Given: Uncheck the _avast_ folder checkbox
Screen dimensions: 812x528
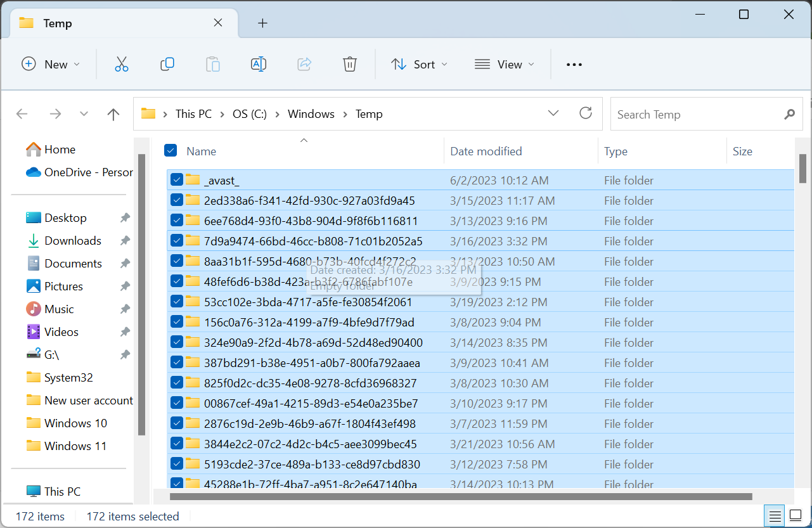Looking at the screenshot, I should [177, 180].
